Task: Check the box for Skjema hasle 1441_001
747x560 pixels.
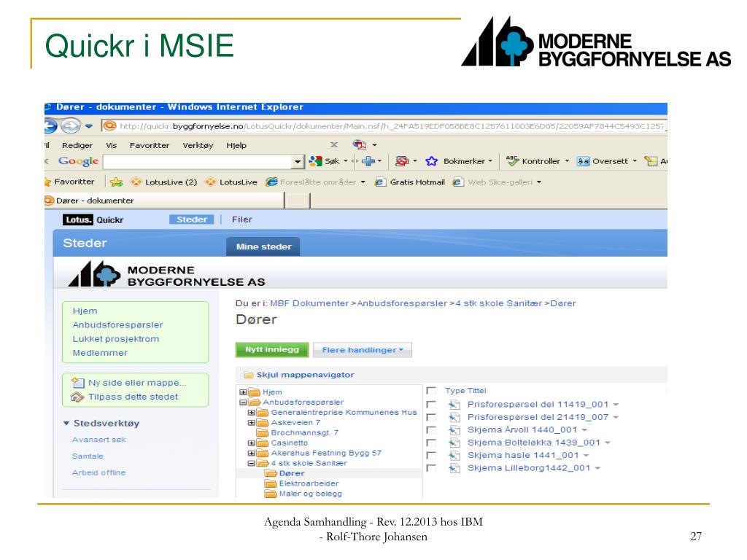Action: (431, 455)
